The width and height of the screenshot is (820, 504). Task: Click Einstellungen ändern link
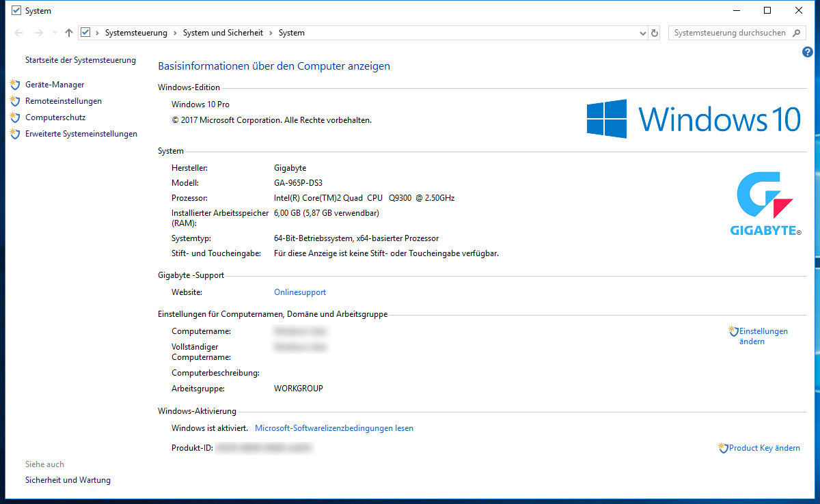(x=763, y=336)
